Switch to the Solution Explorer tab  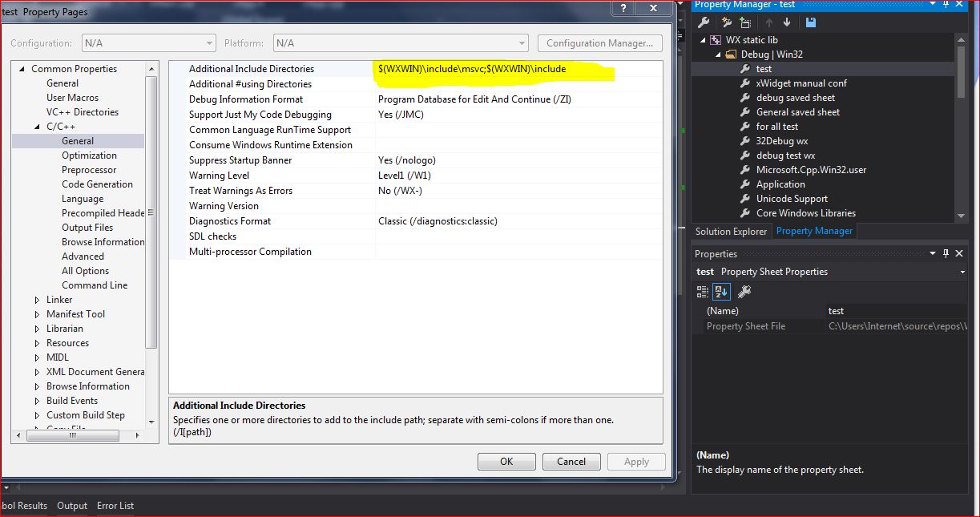731,231
